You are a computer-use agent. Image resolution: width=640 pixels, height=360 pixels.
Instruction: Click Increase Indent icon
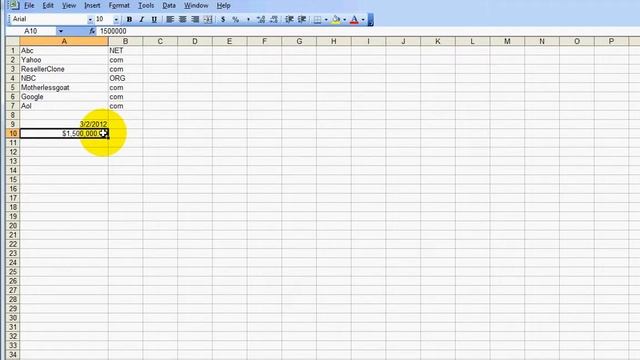click(x=302, y=19)
